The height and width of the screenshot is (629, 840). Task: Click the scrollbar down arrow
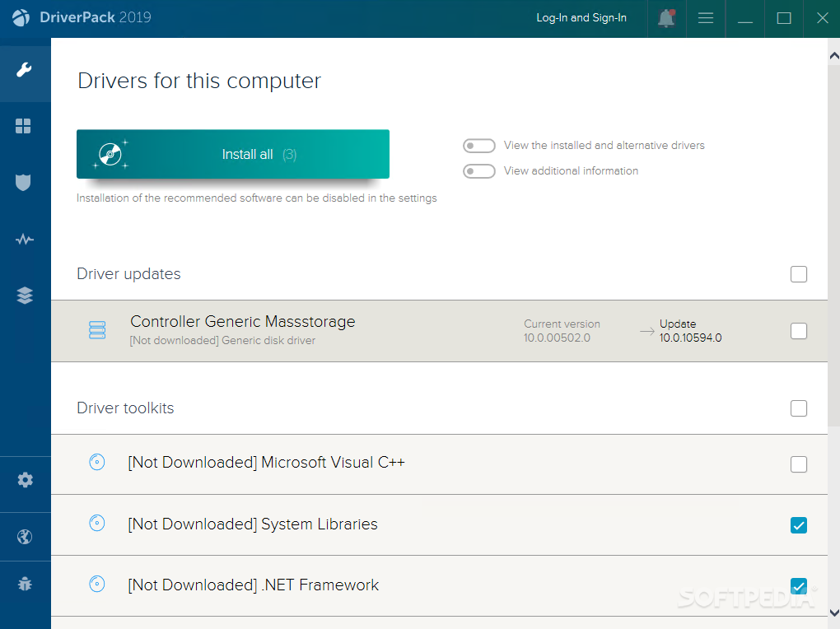(x=833, y=613)
